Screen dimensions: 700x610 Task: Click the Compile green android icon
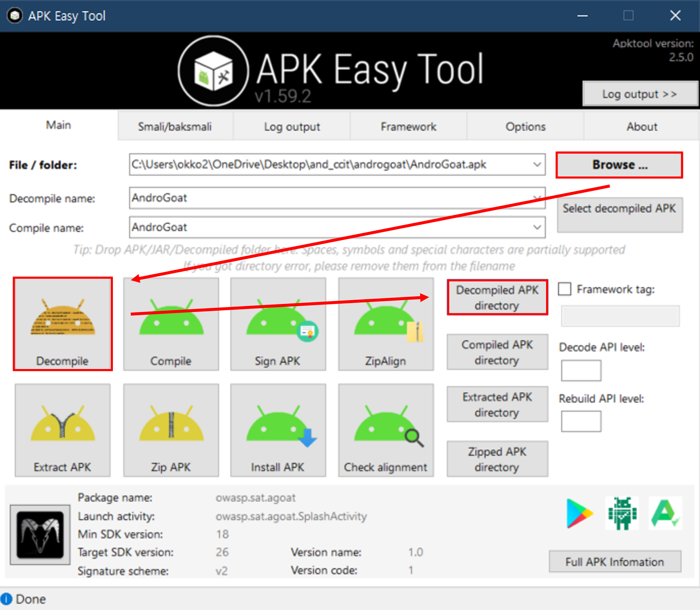point(171,323)
